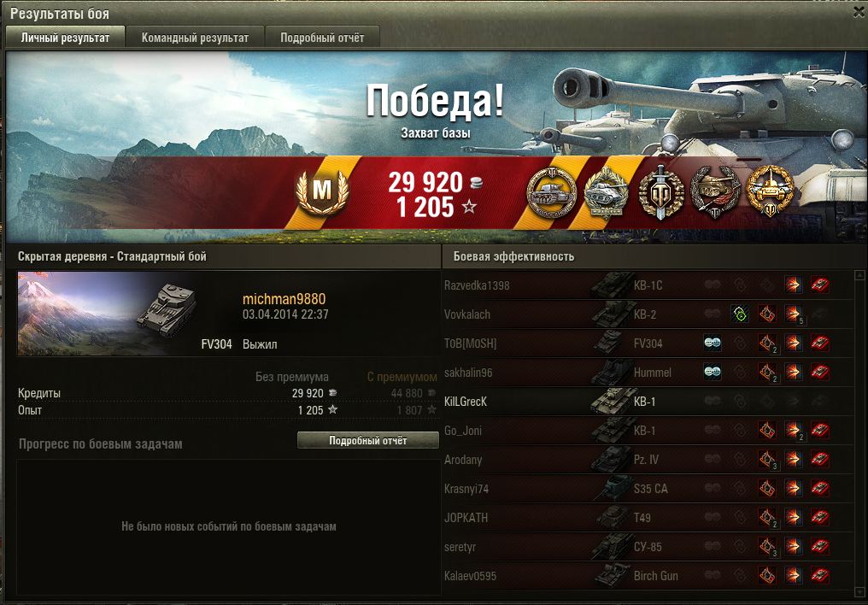Screen dimensions: 868x605
Task: Close the battle results window
Action: 859,12
